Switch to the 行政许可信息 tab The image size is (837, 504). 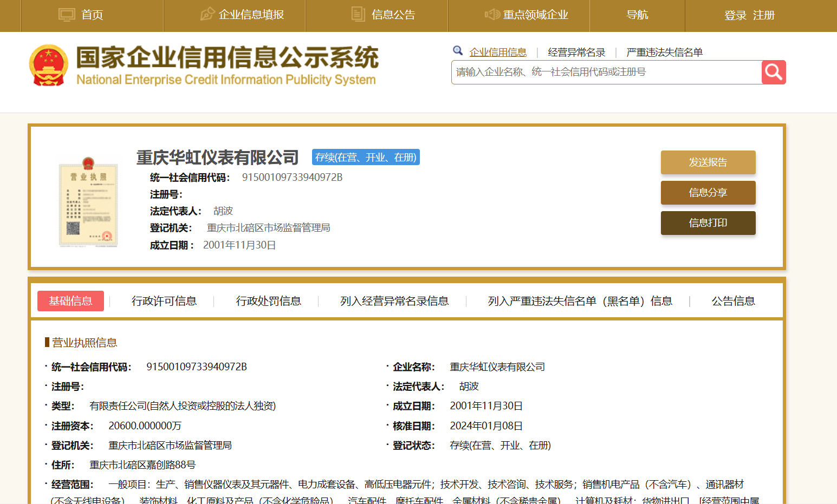click(164, 301)
